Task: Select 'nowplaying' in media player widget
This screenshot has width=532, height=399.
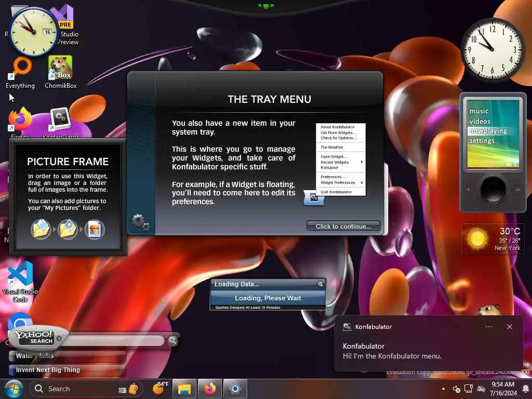Action: tap(488, 131)
